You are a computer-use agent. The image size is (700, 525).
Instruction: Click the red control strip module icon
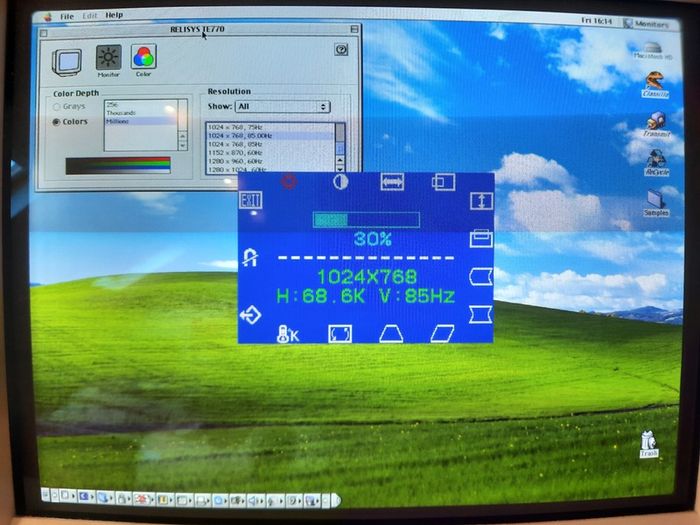tap(142, 499)
